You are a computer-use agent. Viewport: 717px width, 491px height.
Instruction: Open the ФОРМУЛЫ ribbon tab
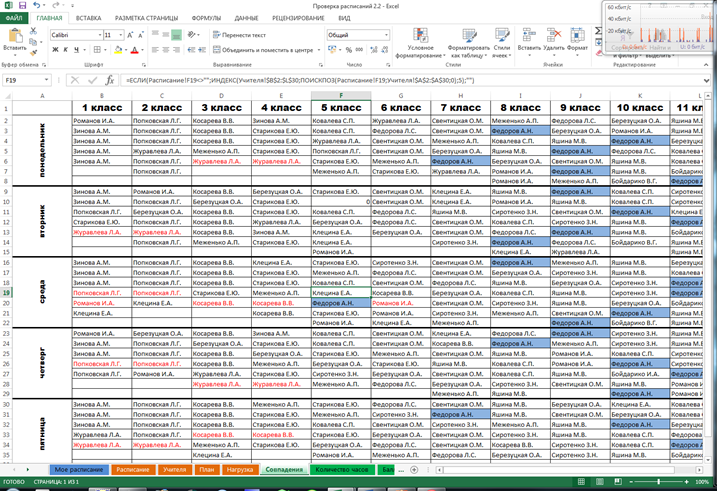coord(206,18)
